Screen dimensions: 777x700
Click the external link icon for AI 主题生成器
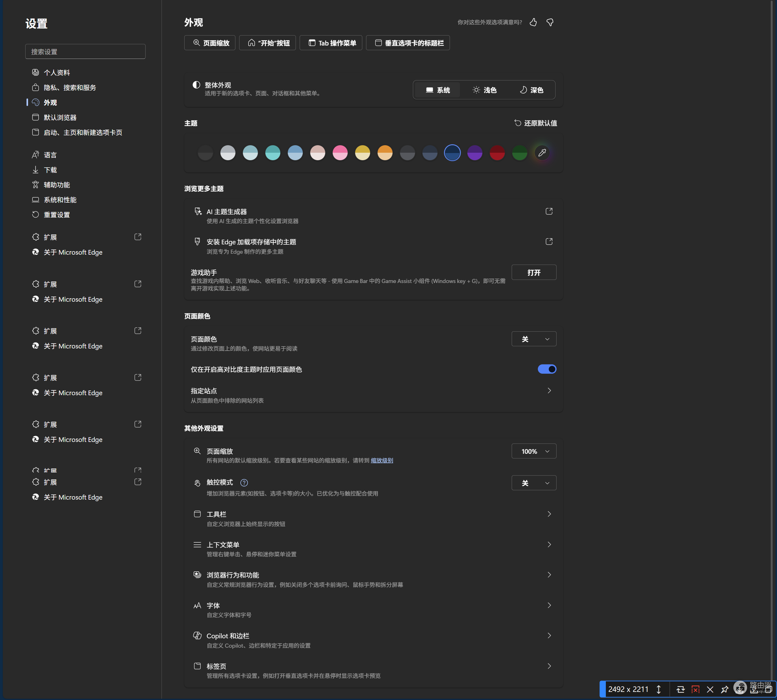(x=549, y=211)
